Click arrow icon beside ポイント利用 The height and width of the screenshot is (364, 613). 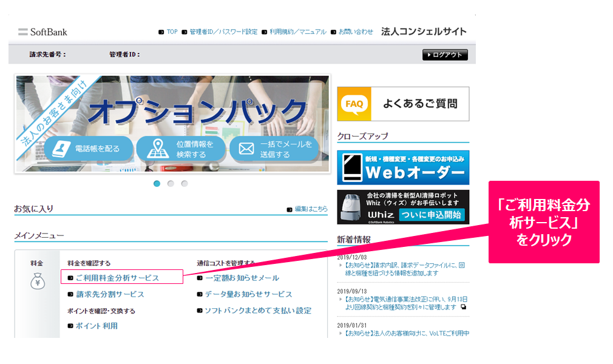tap(70, 326)
